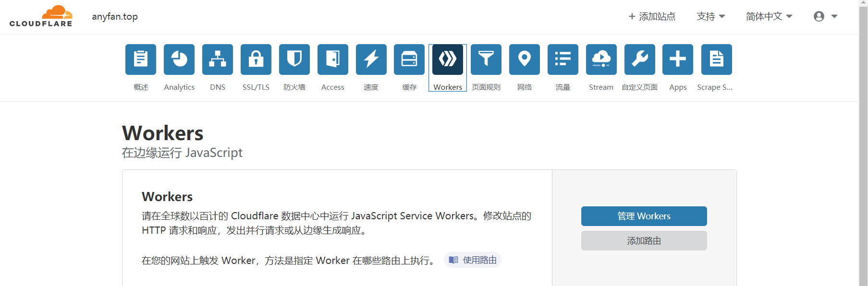Open the 自定义页面 custom pages wrench icon
This screenshot has width=868, height=286.
(x=640, y=60)
